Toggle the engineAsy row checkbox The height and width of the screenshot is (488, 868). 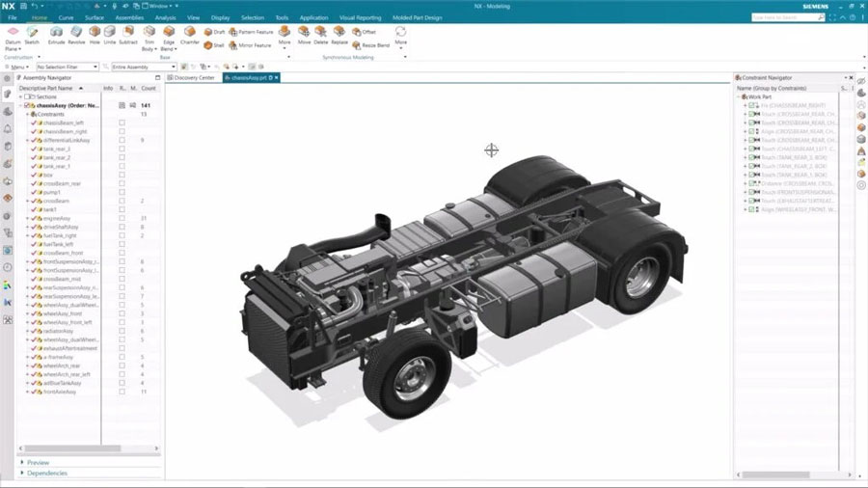click(x=122, y=219)
